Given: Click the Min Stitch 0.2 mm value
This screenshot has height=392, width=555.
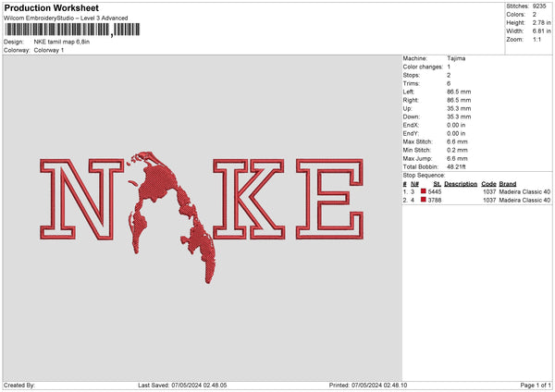Looking at the screenshot, I should (457, 150).
